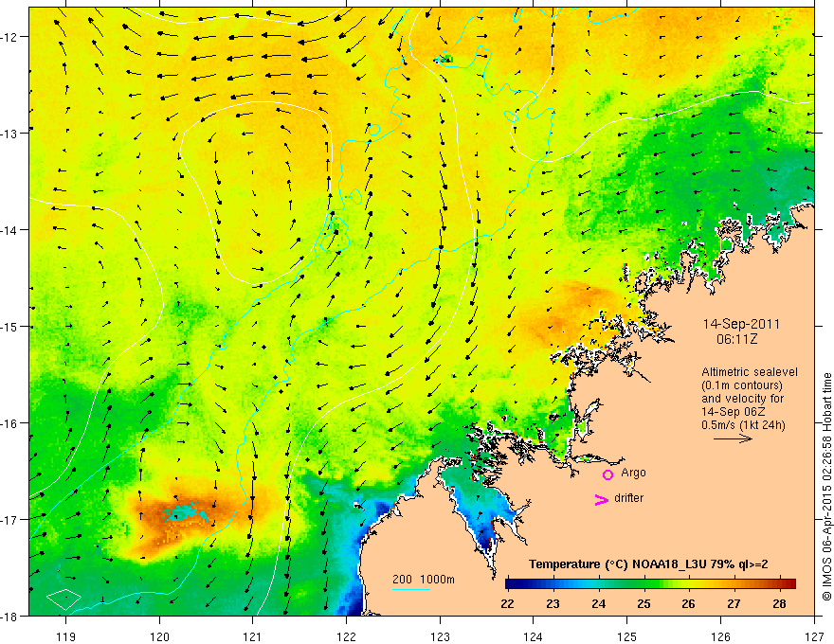The image size is (834, 644).
Task: Click the color bar tick label 24
Action: coord(598,603)
